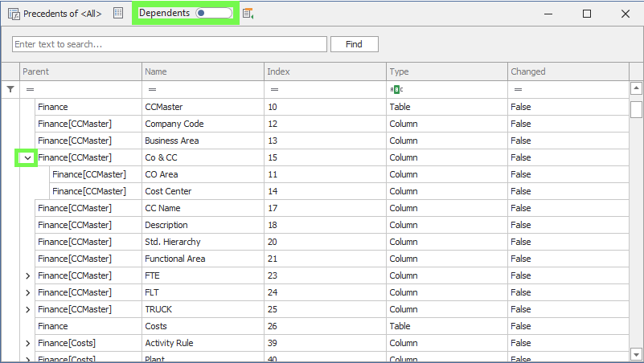Click the grid icon beside Precedents title
The height and width of the screenshot is (363, 644).
[x=118, y=14]
